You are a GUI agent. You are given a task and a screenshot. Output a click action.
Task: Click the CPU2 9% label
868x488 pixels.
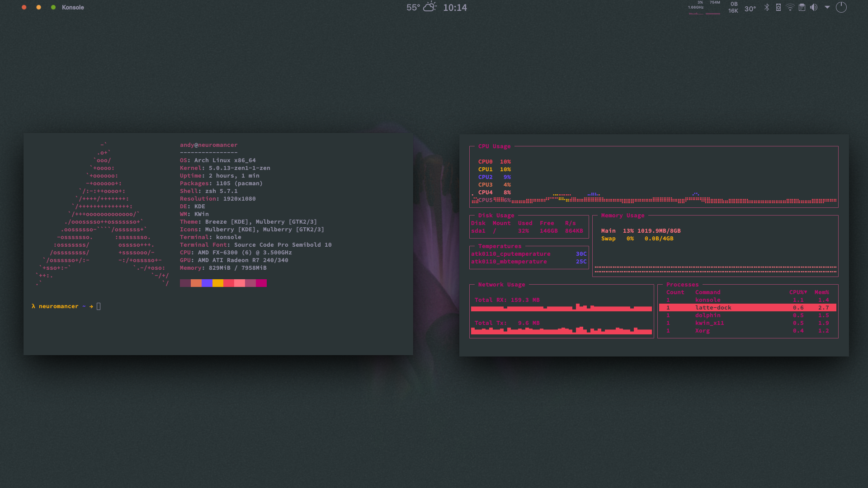click(495, 177)
